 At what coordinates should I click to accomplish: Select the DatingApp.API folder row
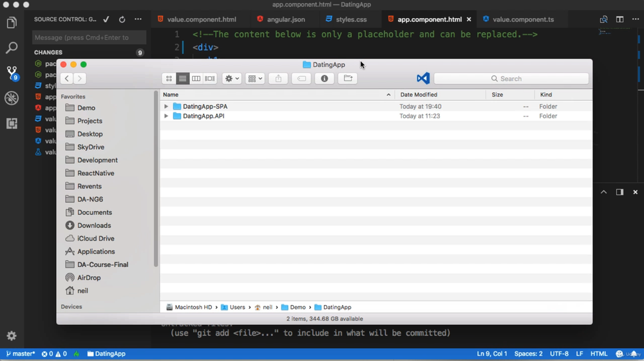coord(376,116)
